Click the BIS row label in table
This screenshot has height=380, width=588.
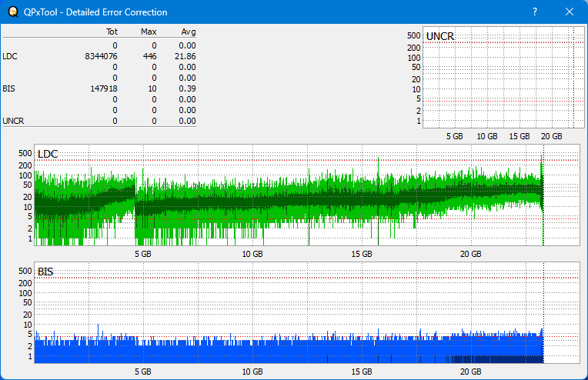click(8, 88)
